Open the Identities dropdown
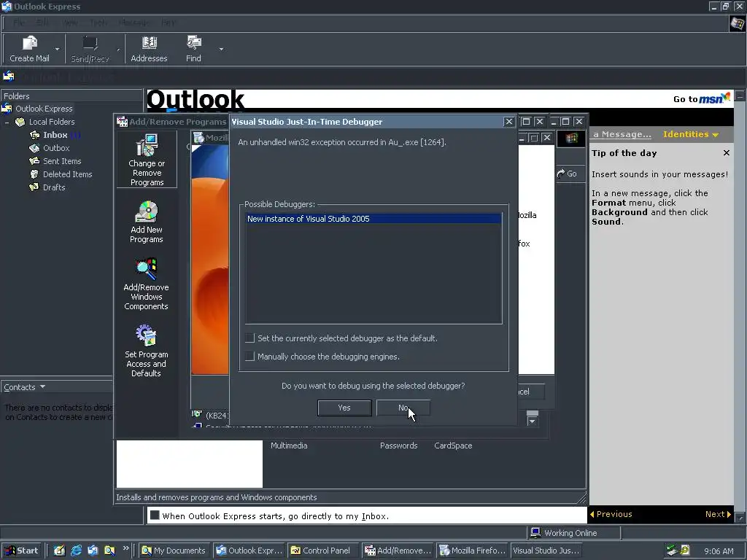This screenshot has height=560, width=747. 690,134
